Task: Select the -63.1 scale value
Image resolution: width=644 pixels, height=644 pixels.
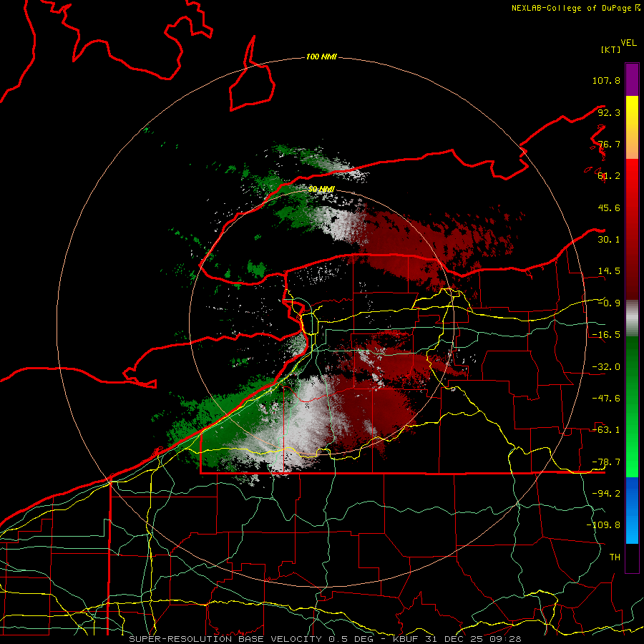Action: (606, 430)
